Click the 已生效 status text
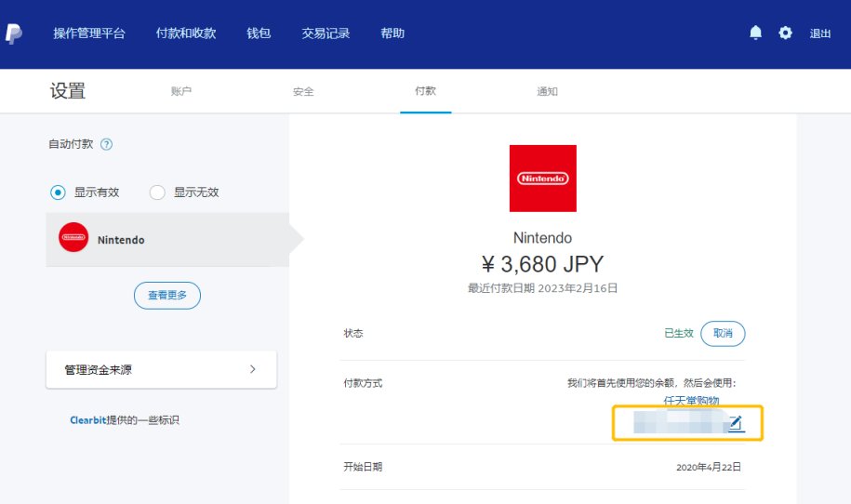 679,333
